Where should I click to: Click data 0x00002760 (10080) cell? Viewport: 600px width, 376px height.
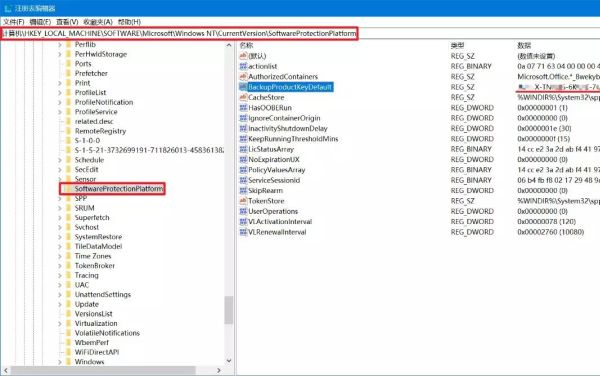pyautogui.click(x=551, y=232)
